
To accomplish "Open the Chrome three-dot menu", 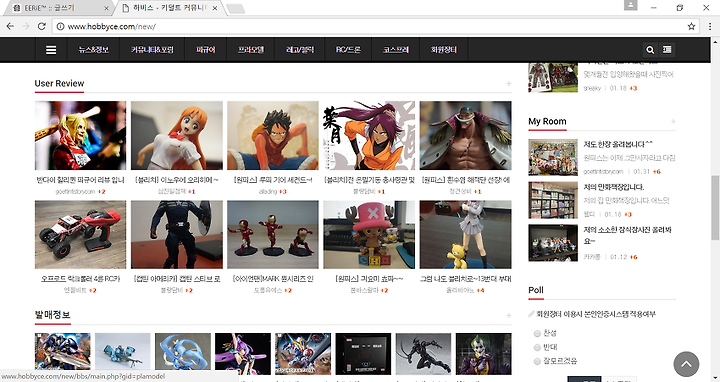I will pyautogui.click(x=709, y=26).
